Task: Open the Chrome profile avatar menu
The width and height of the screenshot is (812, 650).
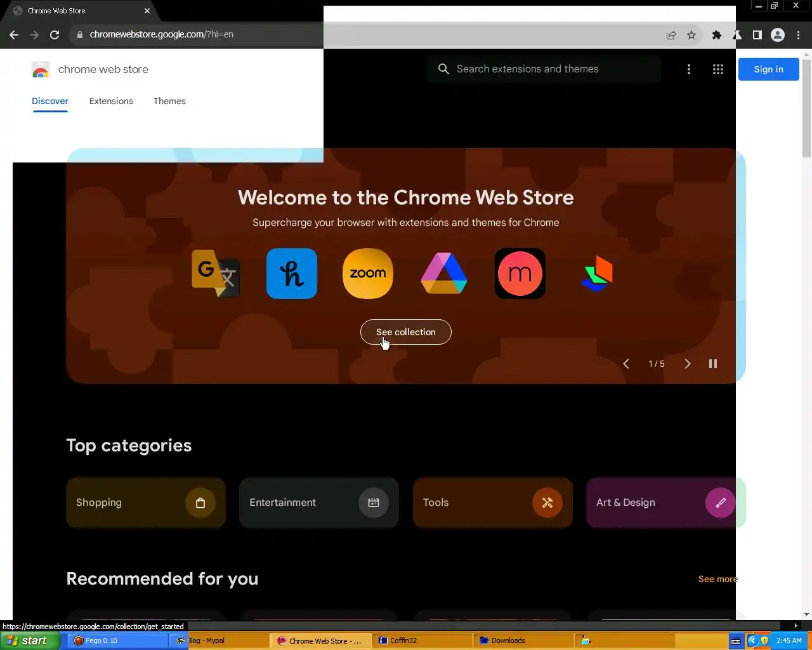Action: 778,35
